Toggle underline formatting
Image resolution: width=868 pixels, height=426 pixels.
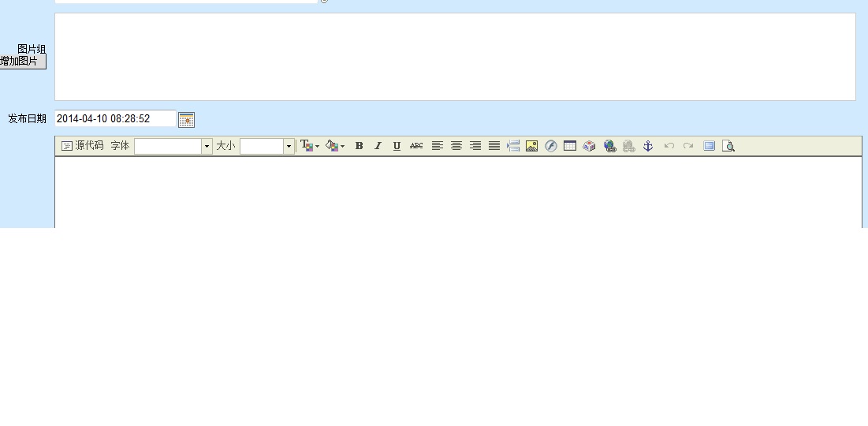397,146
